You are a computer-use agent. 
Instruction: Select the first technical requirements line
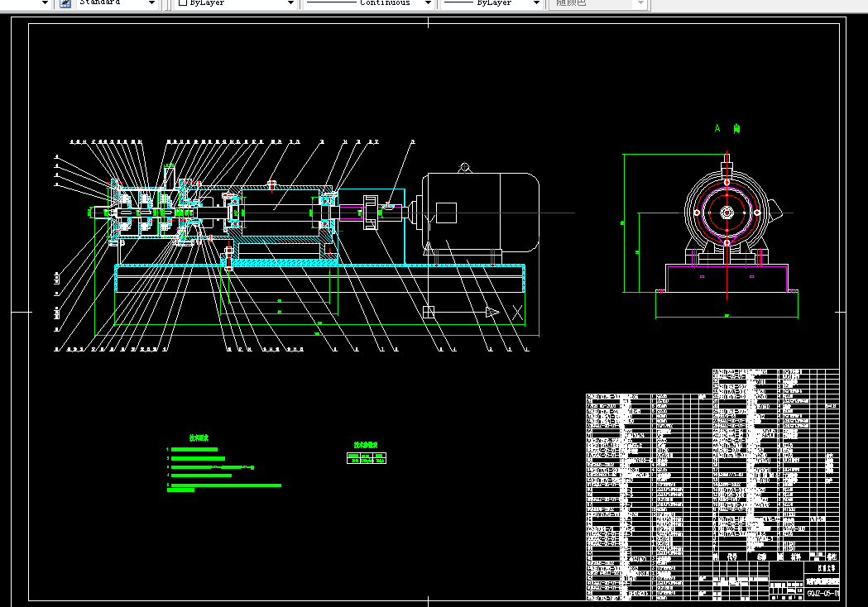(x=193, y=449)
